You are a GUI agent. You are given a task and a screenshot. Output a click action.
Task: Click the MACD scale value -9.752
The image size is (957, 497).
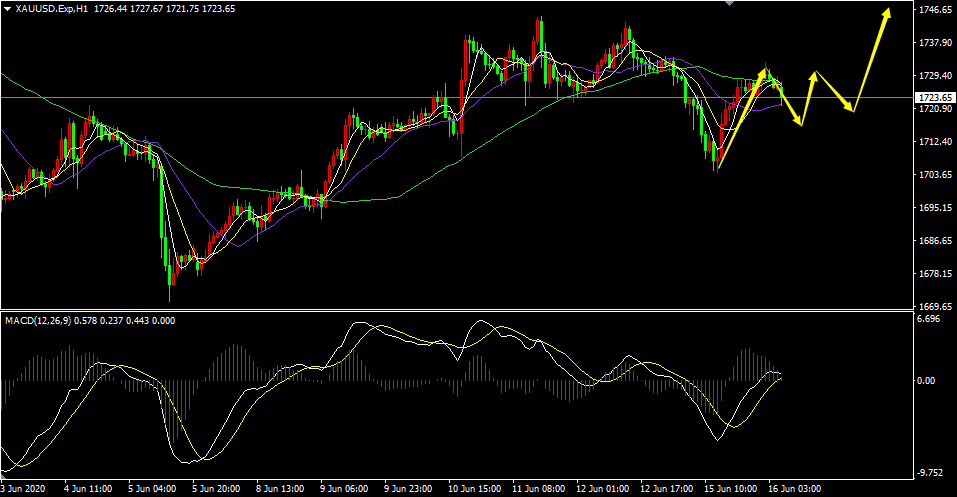point(930,473)
